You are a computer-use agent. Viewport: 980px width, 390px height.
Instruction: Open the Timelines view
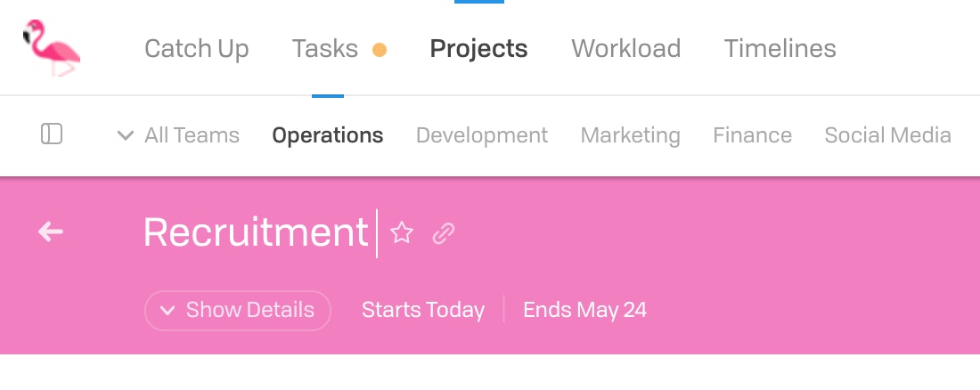(x=780, y=49)
